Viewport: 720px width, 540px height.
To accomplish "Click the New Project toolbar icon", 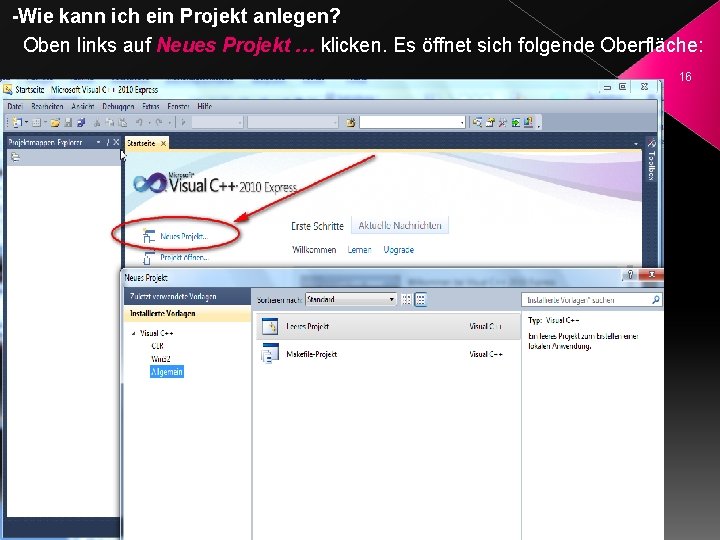I will click(x=17, y=122).
